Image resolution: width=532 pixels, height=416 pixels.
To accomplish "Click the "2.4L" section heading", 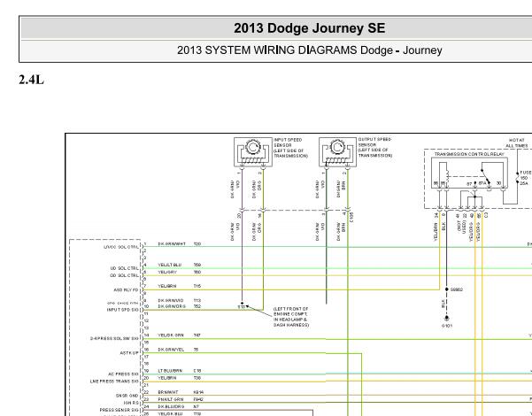I will pyautogui.click(x=31, y=80).
